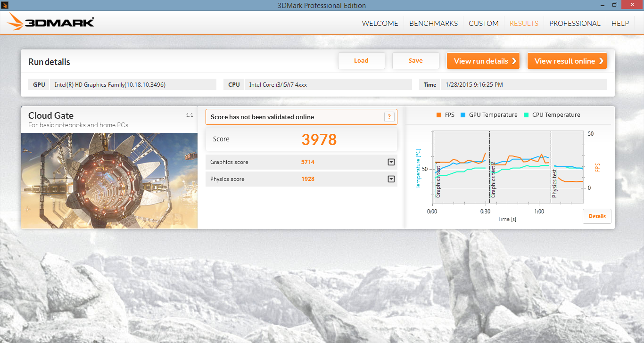This screenshot has height=343, width=644.
Task: Click the Load button
Action: [361, 61]
